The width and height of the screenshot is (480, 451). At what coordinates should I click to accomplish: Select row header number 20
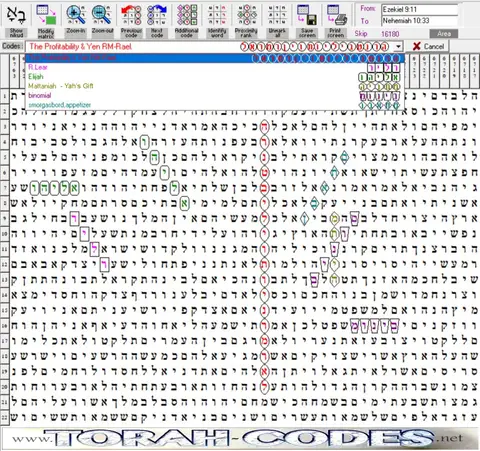[x=5, y=387]
